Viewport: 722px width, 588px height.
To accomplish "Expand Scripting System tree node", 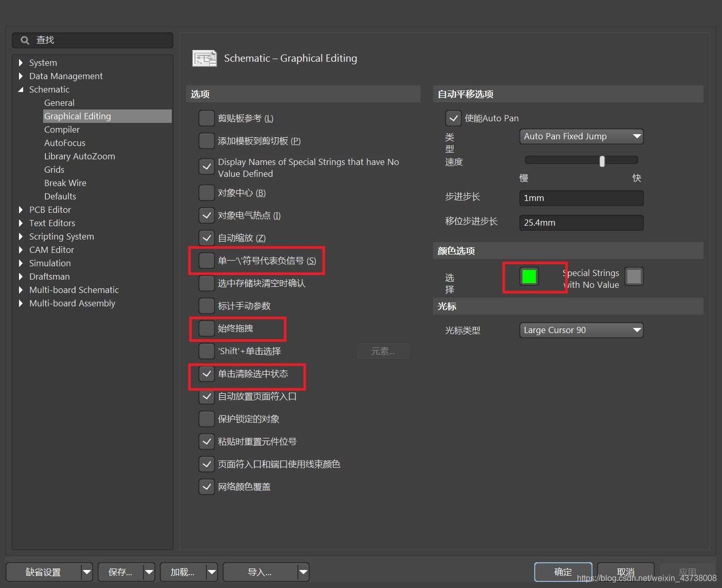I will [x=21, y=236].
